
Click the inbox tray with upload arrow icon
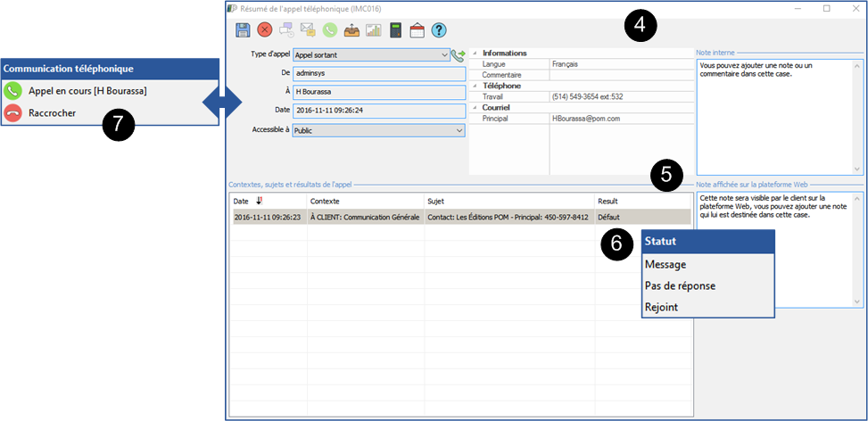(352, 30)
